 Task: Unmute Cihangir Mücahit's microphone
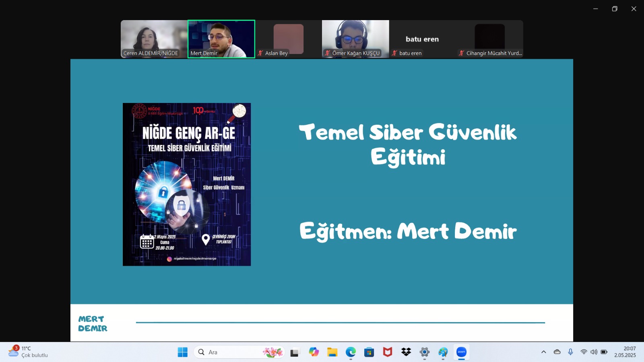(x=461, y=53)
